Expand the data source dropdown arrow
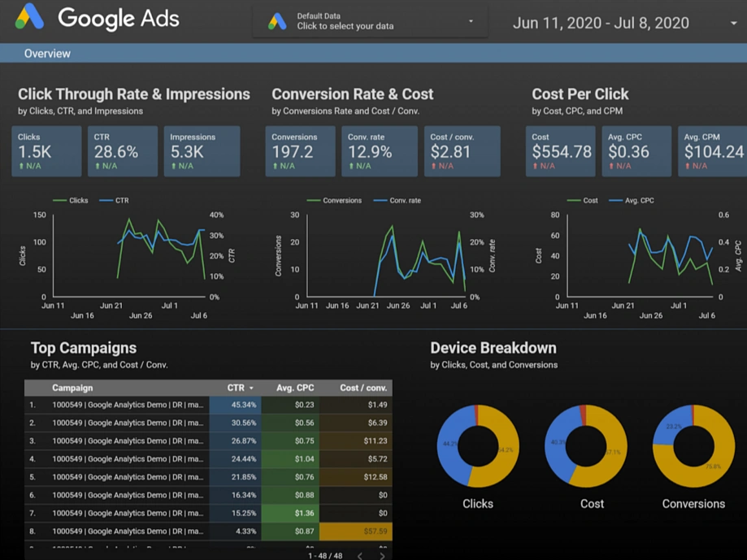This screenshot has width=747, height=560. [x=471, y=21]
